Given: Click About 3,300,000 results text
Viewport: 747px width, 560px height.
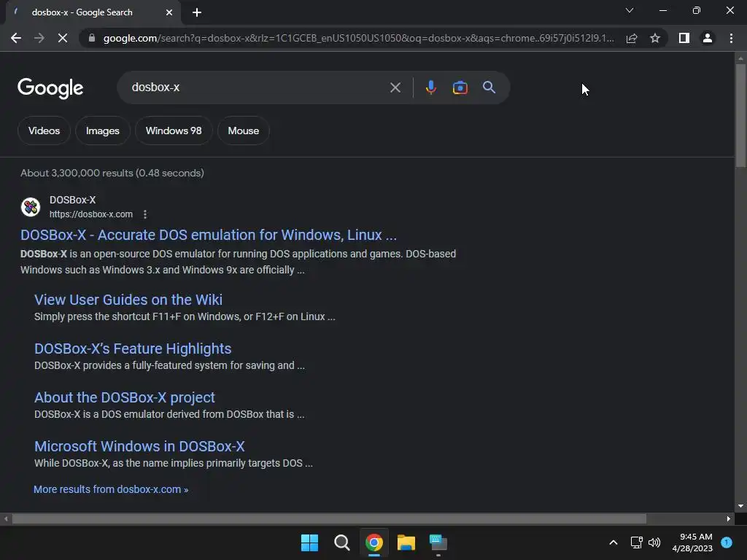Looking at the screenshot, I should click(x=112, y=173).
